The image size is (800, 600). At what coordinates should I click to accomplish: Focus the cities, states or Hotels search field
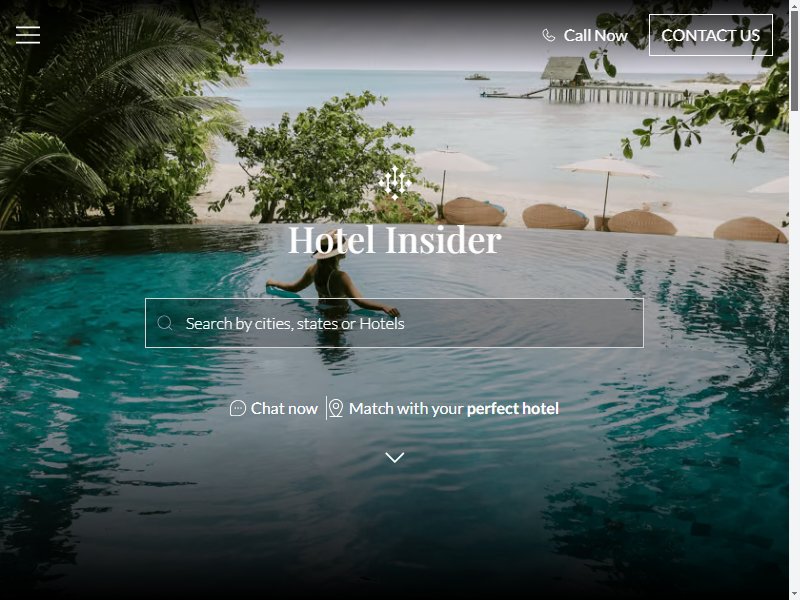[394, 323]
